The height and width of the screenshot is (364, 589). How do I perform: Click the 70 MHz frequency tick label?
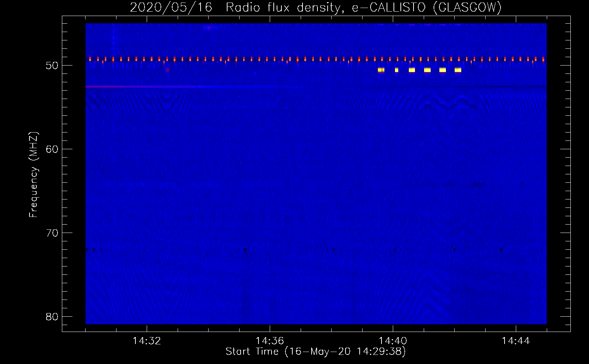[52, 233]
